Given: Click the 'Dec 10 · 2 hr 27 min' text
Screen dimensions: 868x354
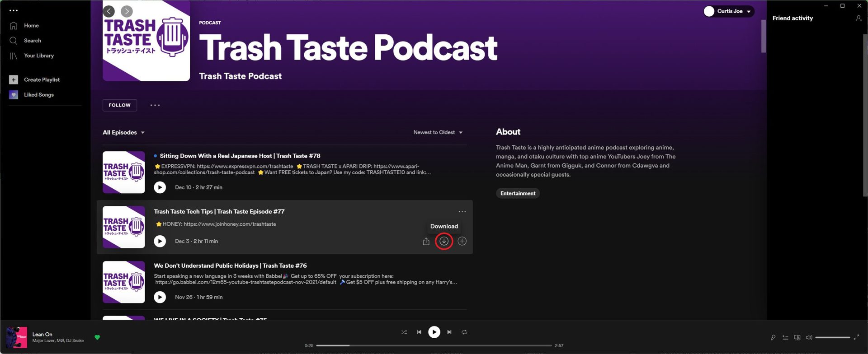Looking at the screenshot, I should tap(198, 187).
